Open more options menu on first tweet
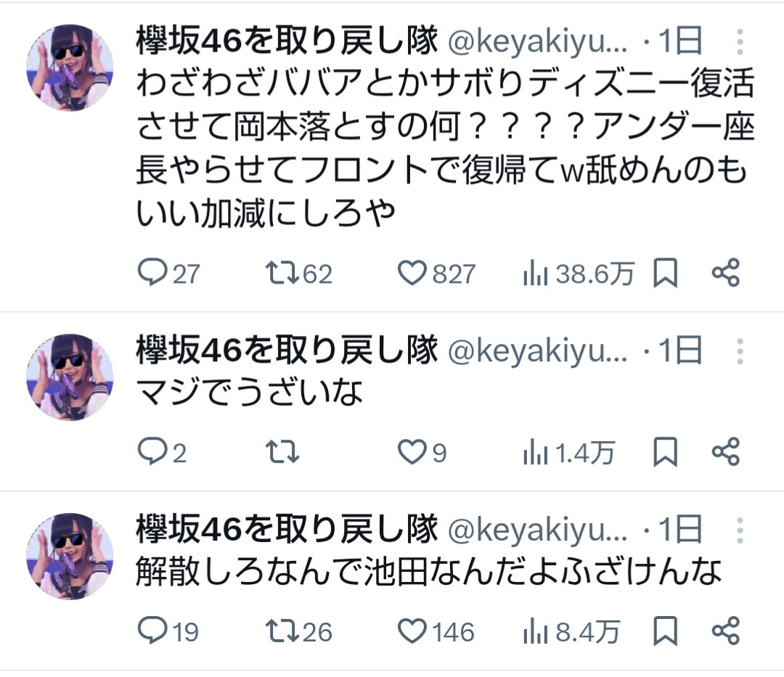 pyautogui.click(x=739, y=44)
